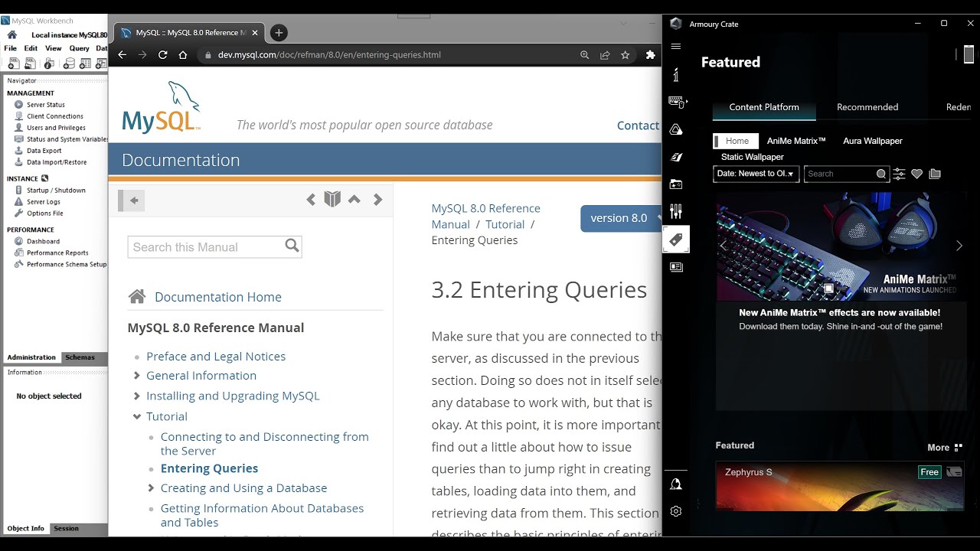Open the downloaded content folder icon
Screen dimensions: 980x551
(x=935, y=174)
